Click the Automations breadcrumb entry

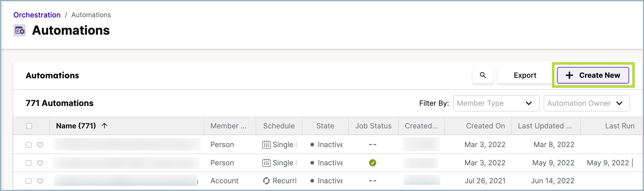pos(91,15)
